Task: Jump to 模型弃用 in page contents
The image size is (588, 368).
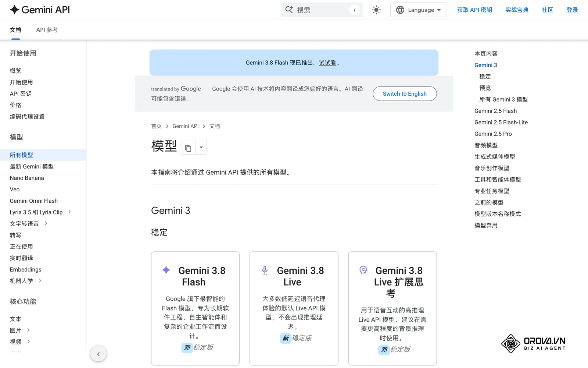Action: pos(486,225)
